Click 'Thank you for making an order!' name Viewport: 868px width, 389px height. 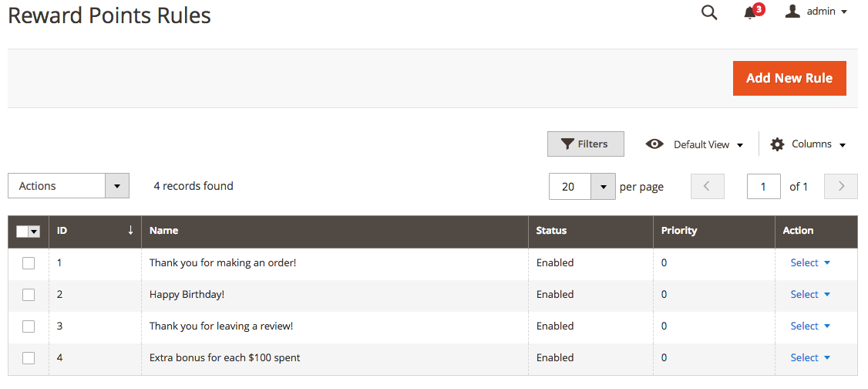(223, 262)
